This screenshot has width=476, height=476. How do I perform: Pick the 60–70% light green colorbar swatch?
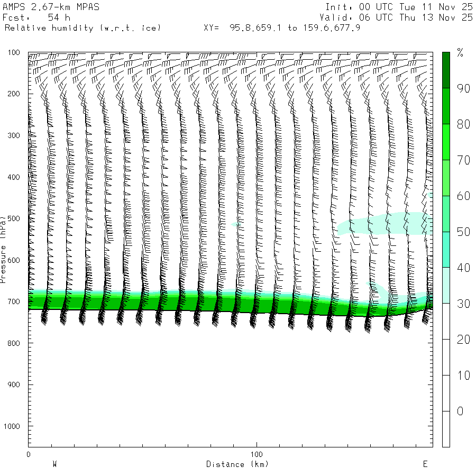click(x=446, y=178)
